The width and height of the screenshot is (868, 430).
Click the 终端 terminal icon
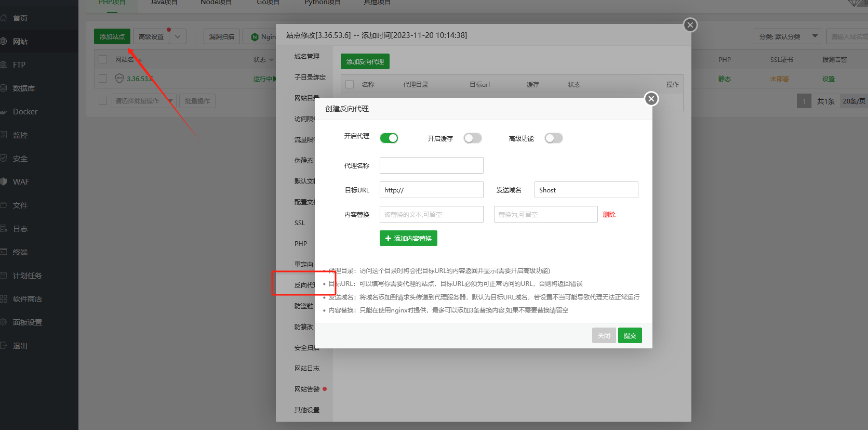[3, 252]
